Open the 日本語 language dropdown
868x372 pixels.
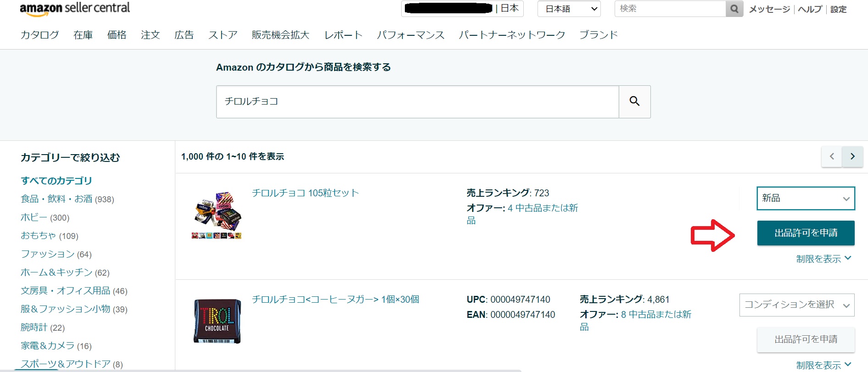tap(569, 9)
